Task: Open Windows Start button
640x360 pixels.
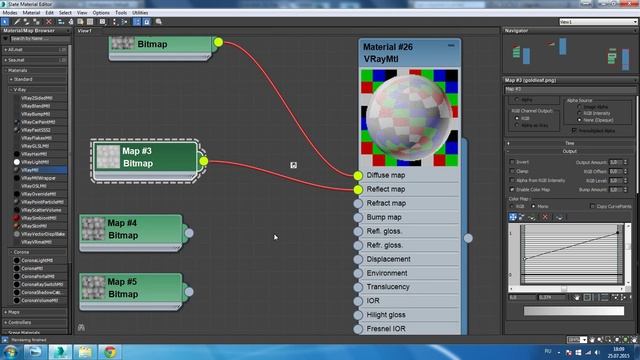Action: (x=11, y=352)
